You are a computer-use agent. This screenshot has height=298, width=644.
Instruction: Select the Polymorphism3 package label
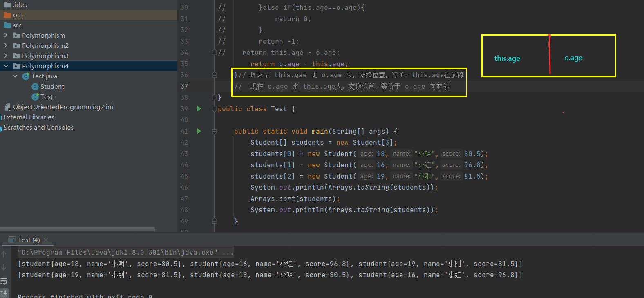pyautogui.click(x=45, y=56)
